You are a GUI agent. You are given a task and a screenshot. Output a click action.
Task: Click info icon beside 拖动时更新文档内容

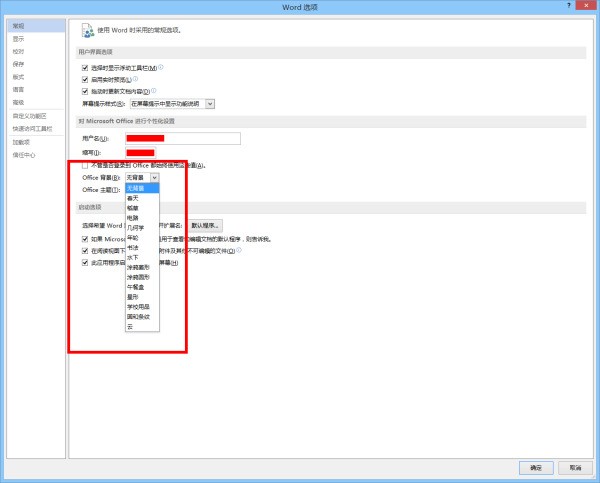click(153, 91)
